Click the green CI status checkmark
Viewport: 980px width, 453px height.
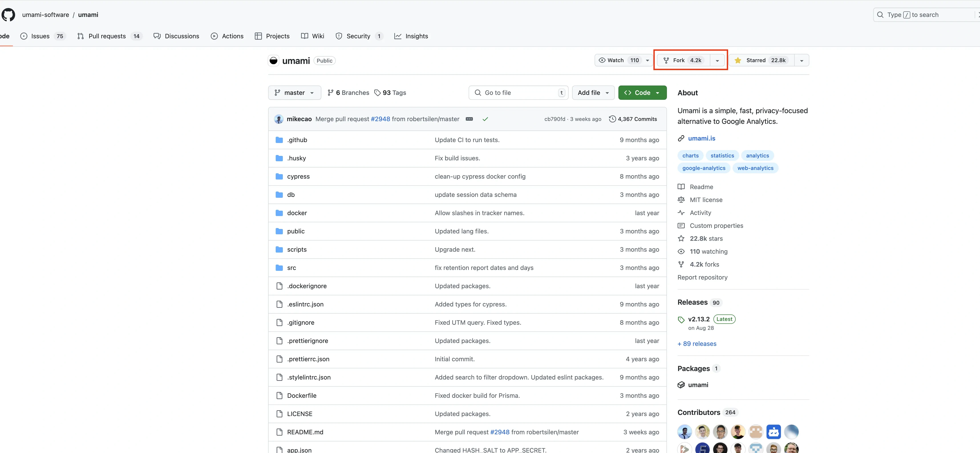pyautogui.click(x=485, y=119)
